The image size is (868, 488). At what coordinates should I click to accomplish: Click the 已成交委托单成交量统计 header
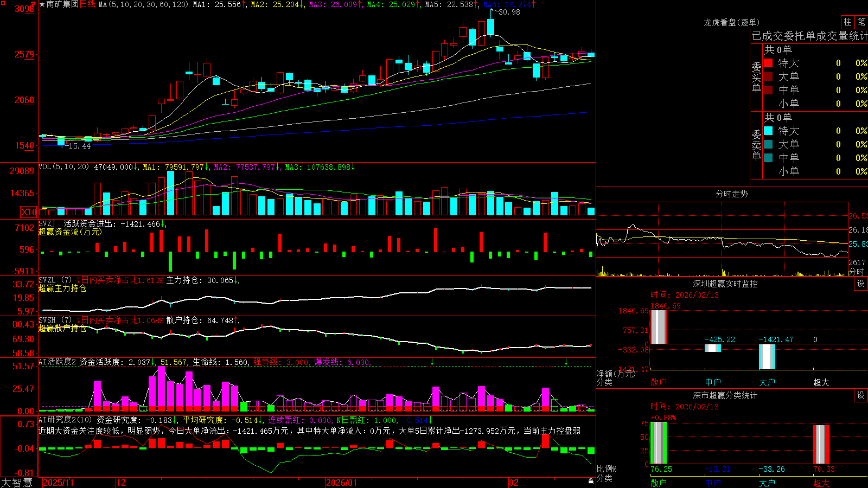click(809, 36)
